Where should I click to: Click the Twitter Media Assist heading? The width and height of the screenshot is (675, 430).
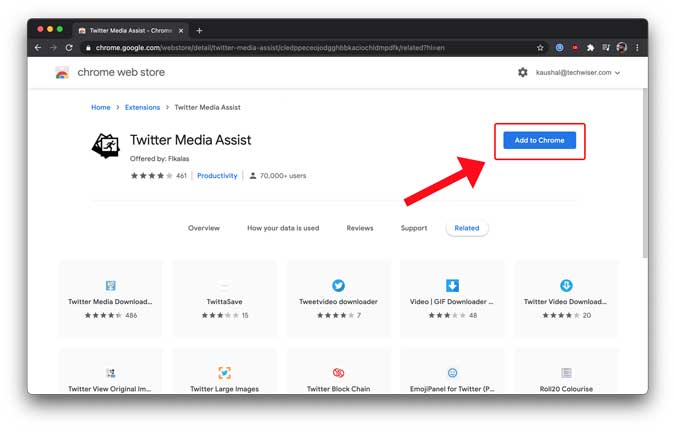pyautogui.click(x=190, y=140)
